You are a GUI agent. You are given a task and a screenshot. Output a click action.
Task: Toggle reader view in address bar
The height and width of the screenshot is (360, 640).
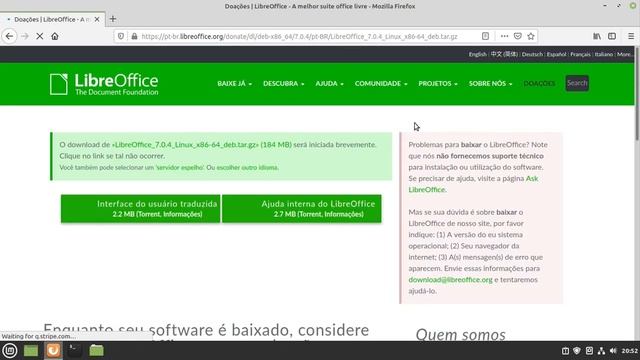pos(485,36)
